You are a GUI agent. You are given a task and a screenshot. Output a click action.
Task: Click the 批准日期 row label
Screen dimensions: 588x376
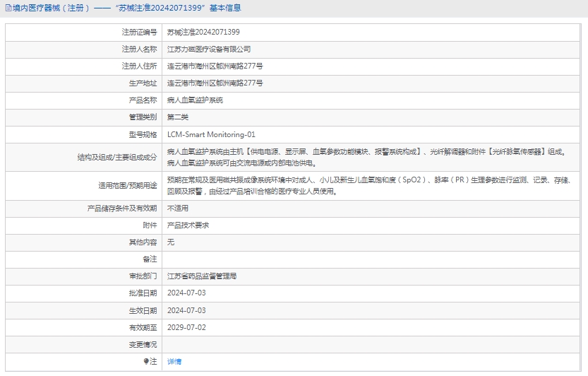[x=144, y=293]
